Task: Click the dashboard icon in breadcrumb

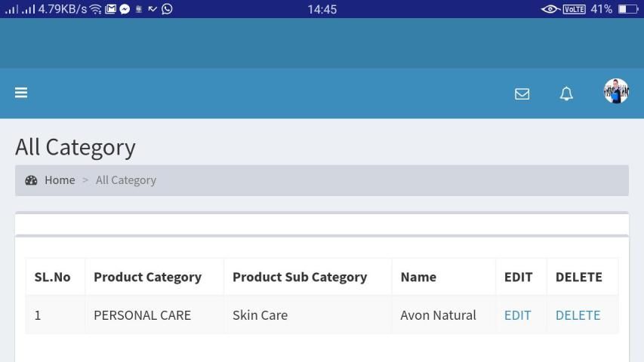Action: (31, 180)
